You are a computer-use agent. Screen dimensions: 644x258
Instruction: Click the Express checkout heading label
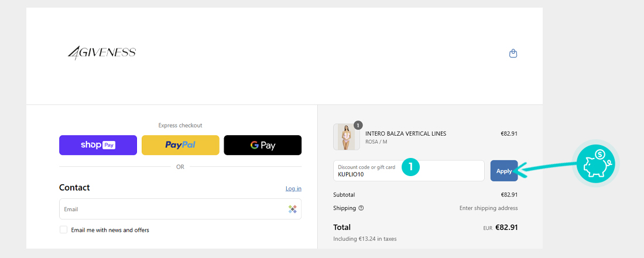click(x=180, y=126)
